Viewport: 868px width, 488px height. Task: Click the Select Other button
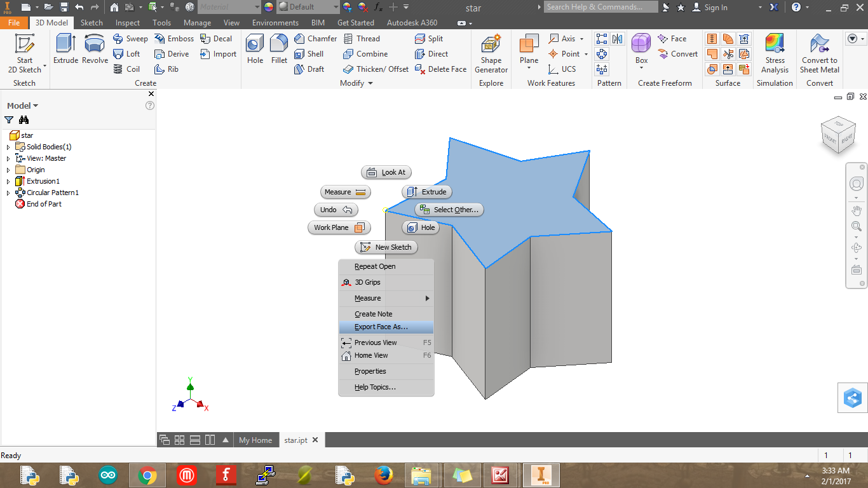[449, 209]
